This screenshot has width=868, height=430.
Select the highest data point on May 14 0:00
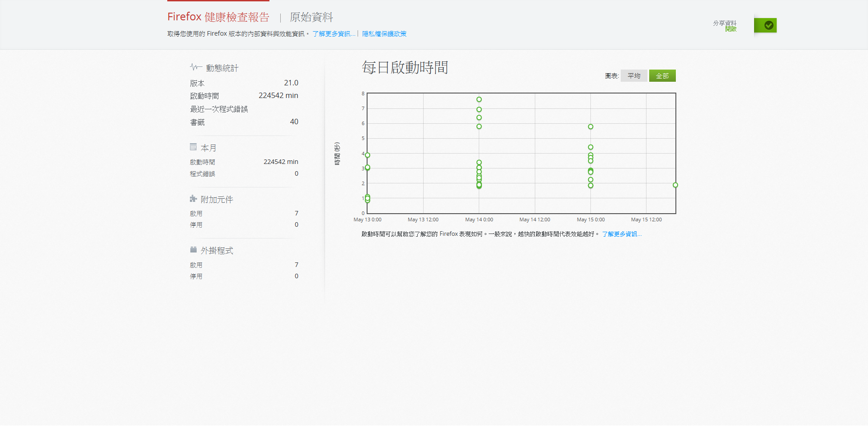(x=479, y=99)
